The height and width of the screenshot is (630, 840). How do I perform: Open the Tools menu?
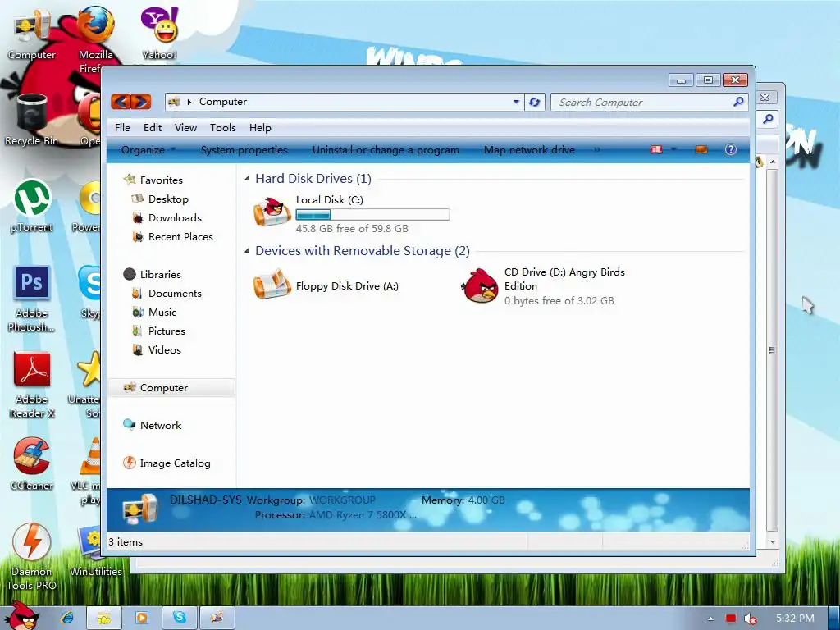pyautogui.click(x=223, y=127)
